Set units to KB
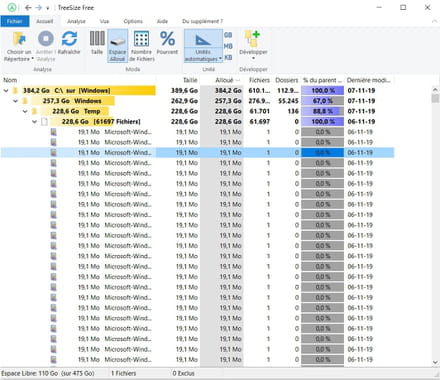This screenshot has height=380, width=440. click(228, 57)
